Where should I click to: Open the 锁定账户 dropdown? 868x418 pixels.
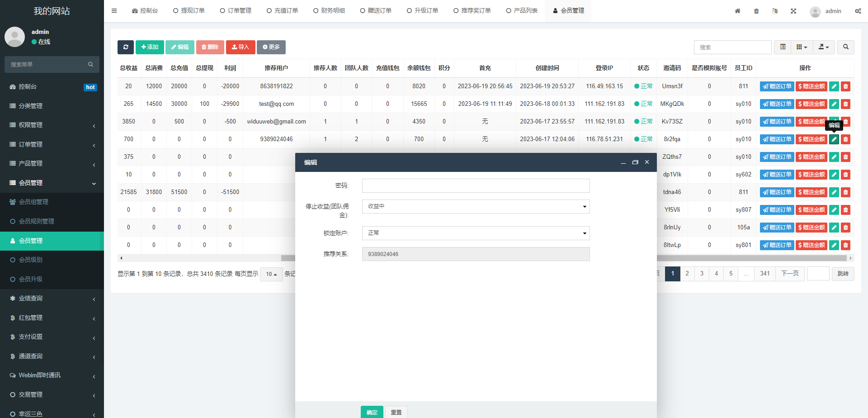coord(476,233)
